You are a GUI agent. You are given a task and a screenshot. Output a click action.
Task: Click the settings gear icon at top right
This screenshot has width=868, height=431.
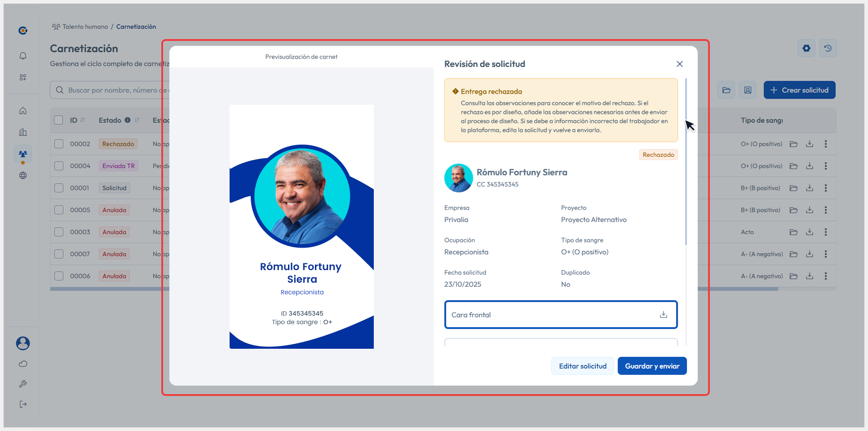tap(806, 48)
